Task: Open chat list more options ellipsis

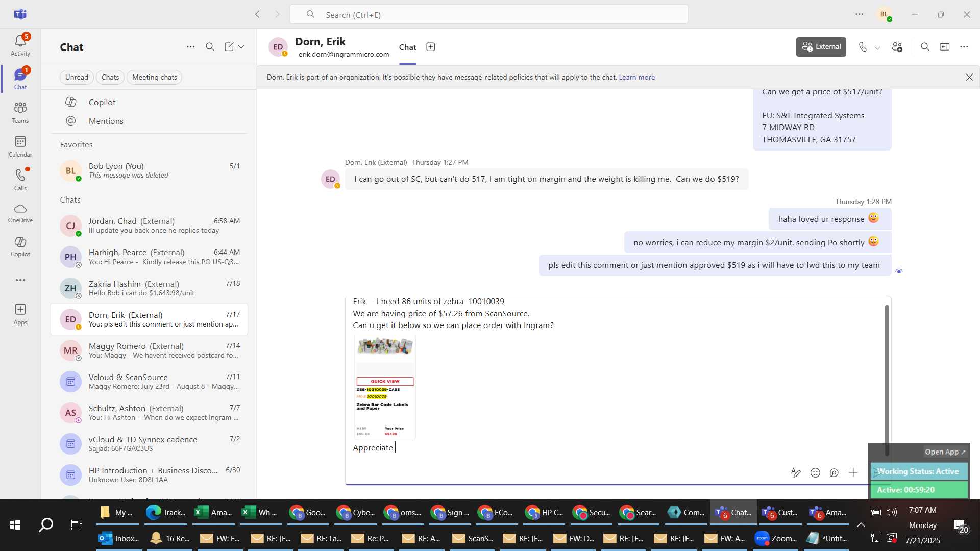Action: (190, 47)
